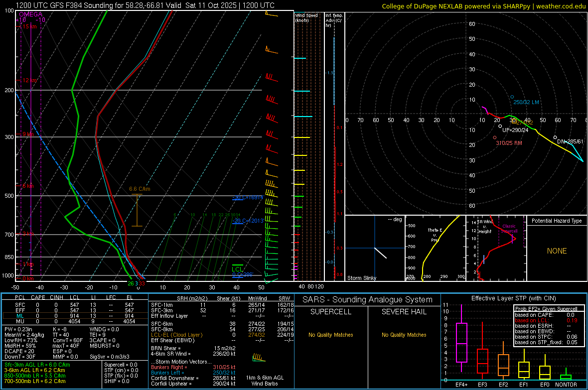The height and width of the screenshot is (390, 588).
Task: Click the SFC-1km shear row
Action: click(222, 305)
